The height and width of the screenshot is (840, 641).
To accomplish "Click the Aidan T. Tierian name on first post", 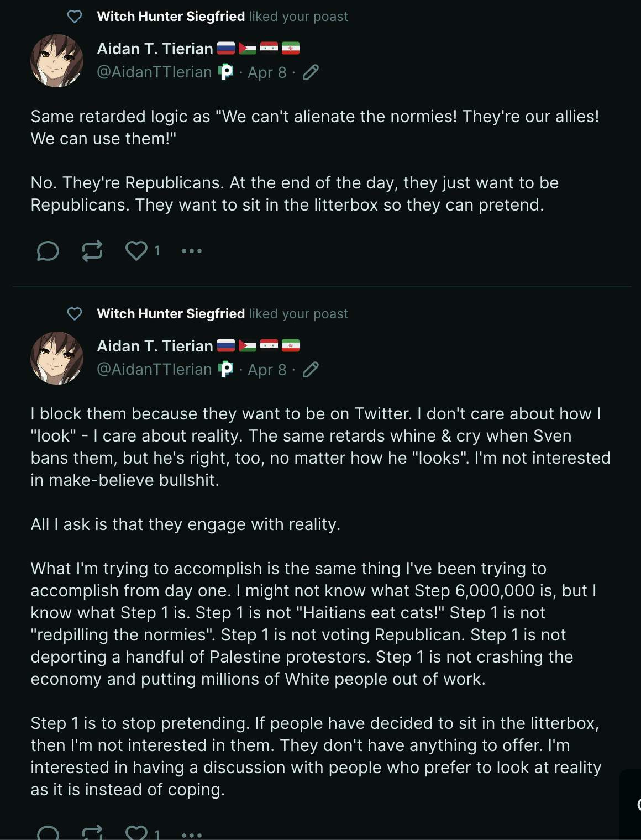I will tap(155, 49).
